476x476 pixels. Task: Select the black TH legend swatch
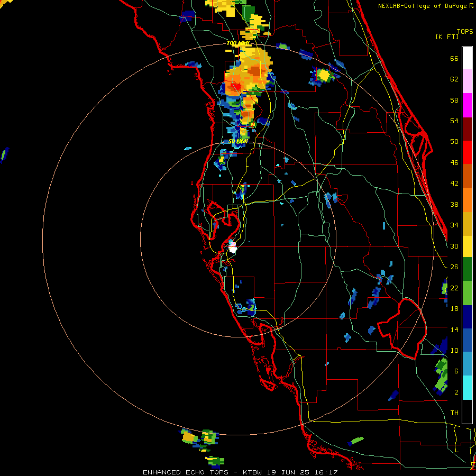pos(467,411)
